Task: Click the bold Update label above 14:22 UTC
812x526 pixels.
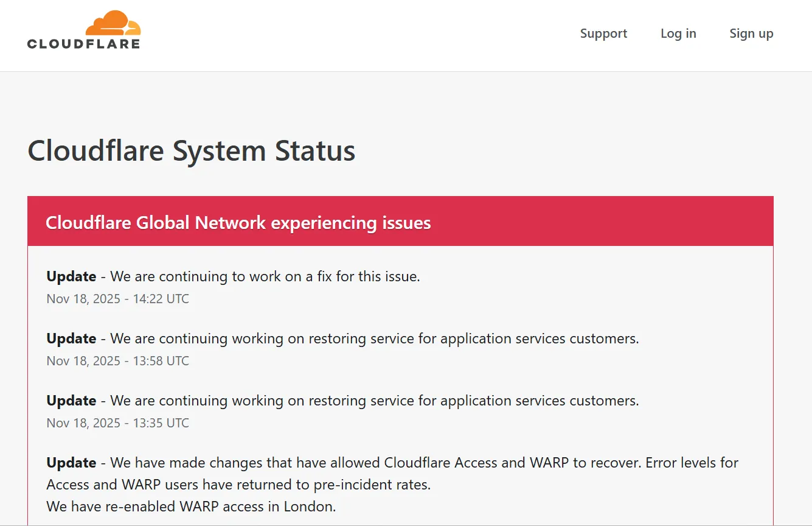Action: coord(71,276)
